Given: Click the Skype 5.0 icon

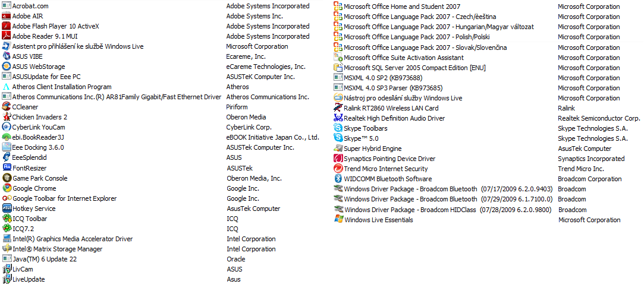Looking at the screenshot, I should (338, 138).
